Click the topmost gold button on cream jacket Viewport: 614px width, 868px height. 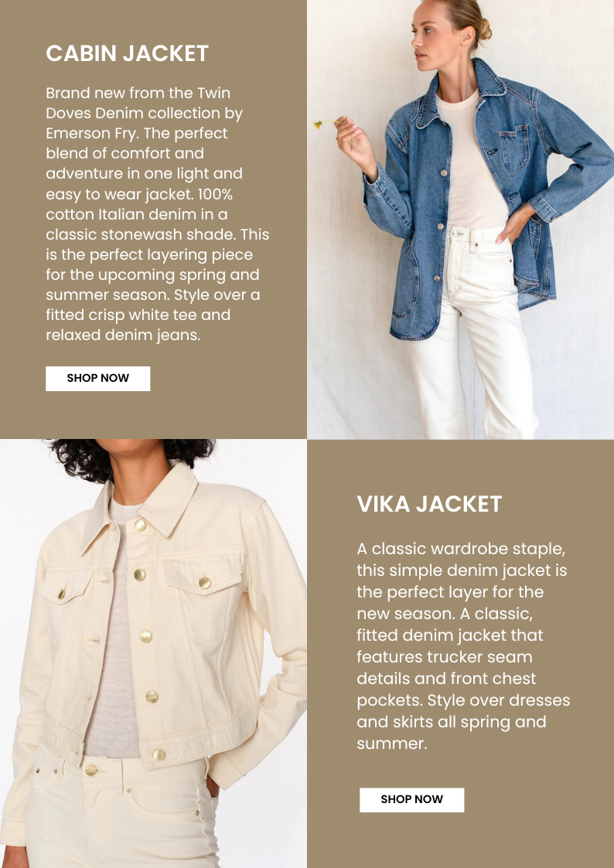[140, 525]
